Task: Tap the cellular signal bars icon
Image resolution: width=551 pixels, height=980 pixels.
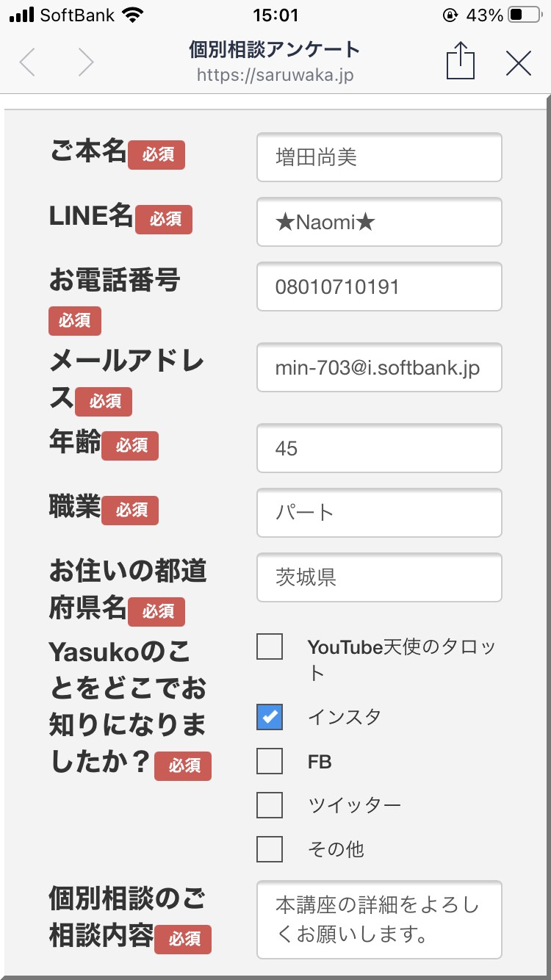Action: pos(21,15)
